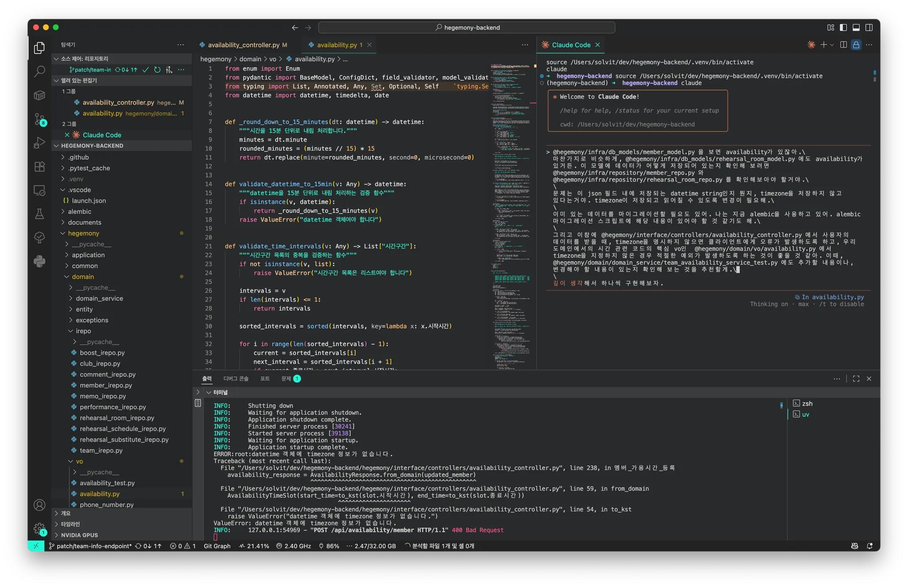Click the Git Graph status bar button

(x=217, y=546)
